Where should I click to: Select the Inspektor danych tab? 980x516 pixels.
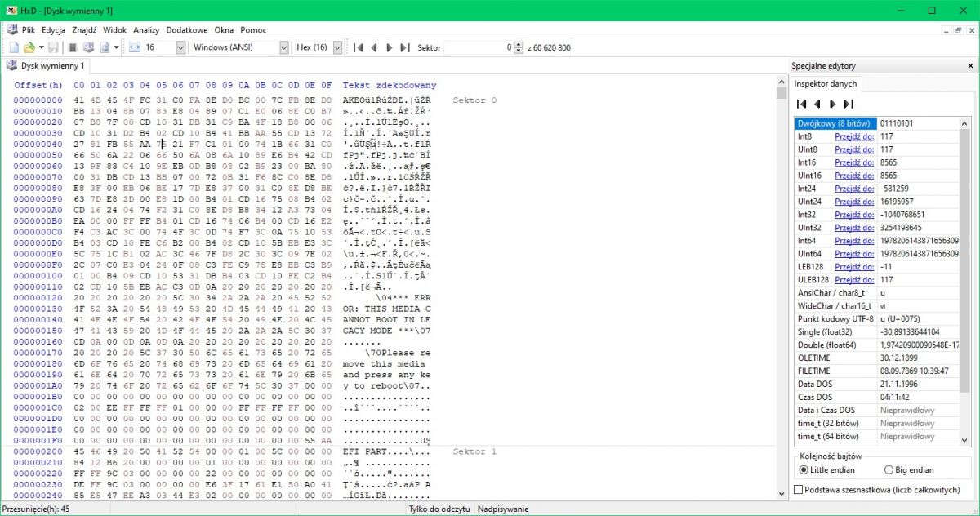point(826,83)
